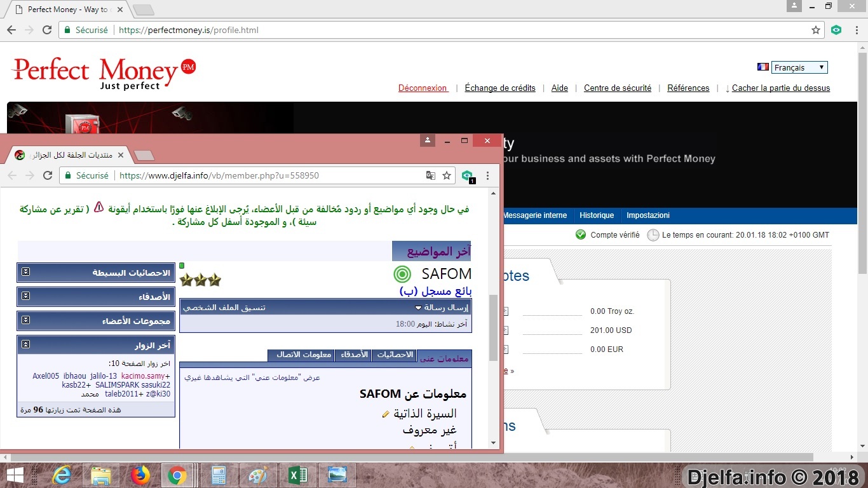868x488 pixels.
Task: Open the Windows Start menu
Action: click(x=15, y=475)
